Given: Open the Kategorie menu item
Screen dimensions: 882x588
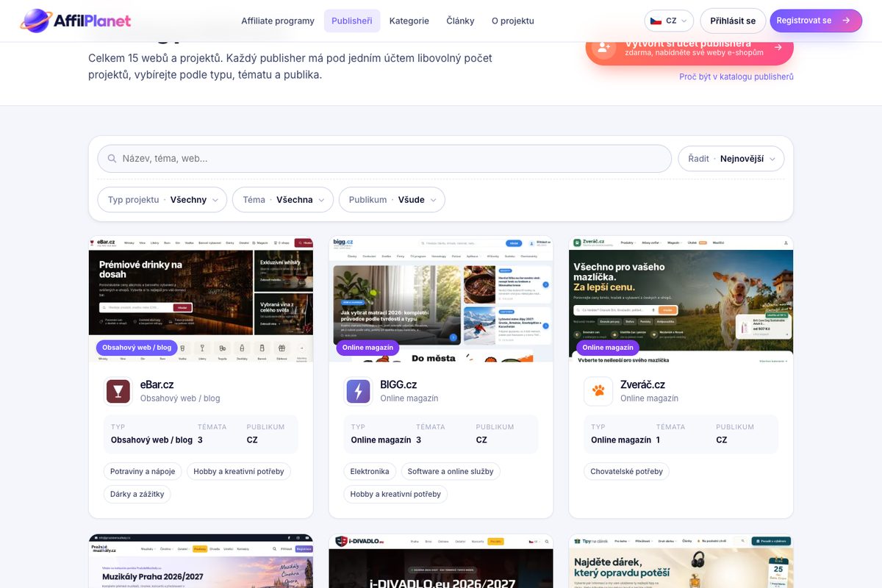Looking at the screenshot, I should [409, 21].
